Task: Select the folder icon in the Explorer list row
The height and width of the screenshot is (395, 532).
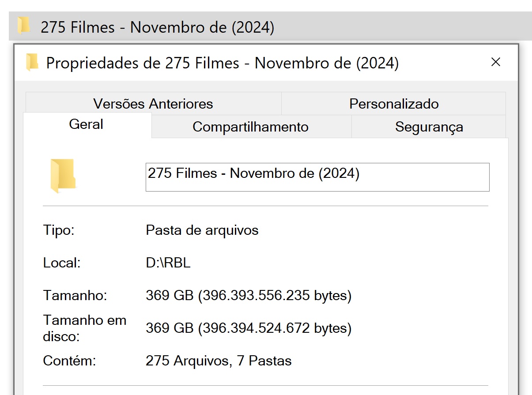Action: (23, 26)
